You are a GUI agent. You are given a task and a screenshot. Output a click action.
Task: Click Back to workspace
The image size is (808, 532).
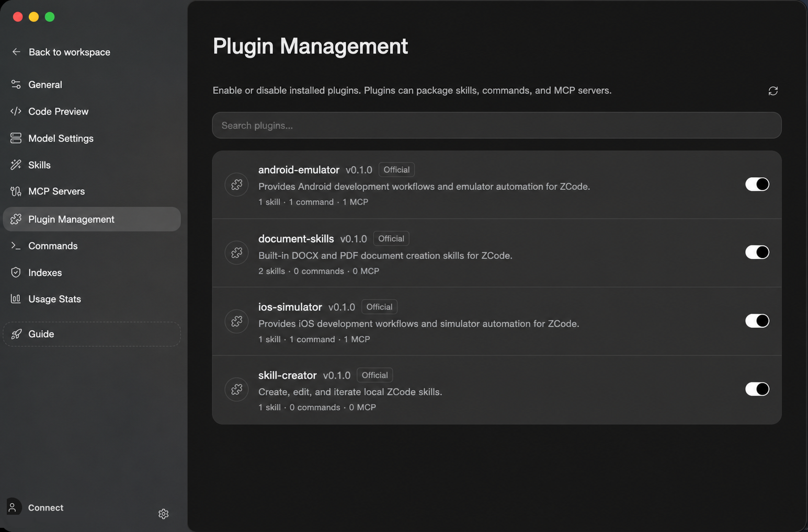[69, 52]
